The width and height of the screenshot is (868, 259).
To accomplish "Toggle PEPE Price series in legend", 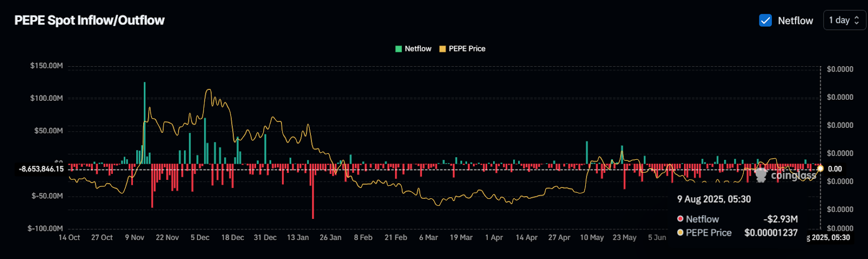I will 462,49.
